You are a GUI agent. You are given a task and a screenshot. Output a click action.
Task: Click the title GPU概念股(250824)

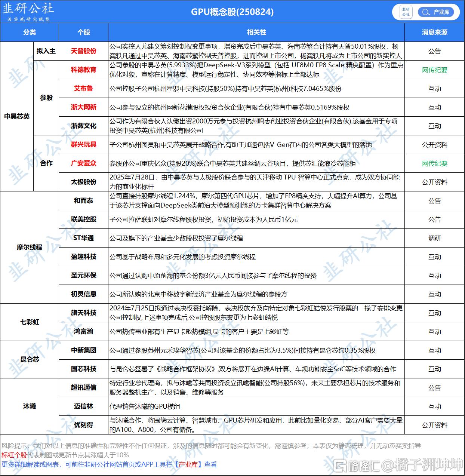click(x=232, y=12)
